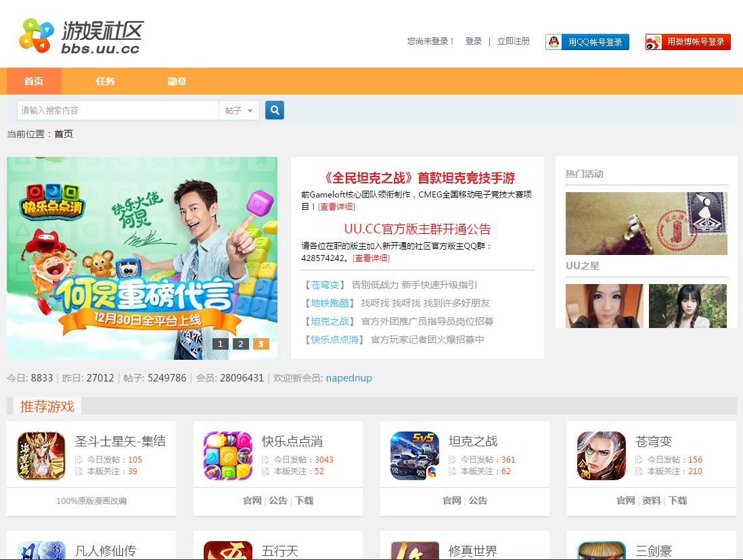
Task: Log in with the Weibo account button
Action: click(688, 42)
